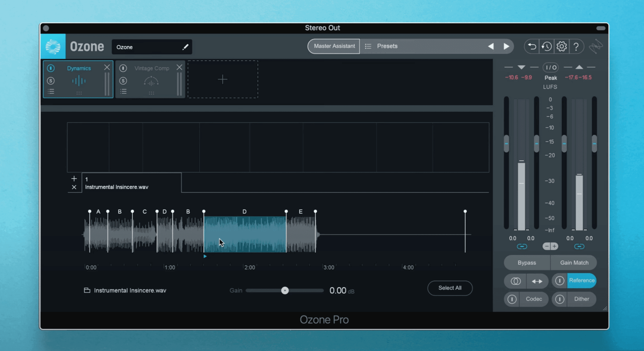This screenshot has height=351, width=644.
Task: Toggle Dynamics module power button
Action: pos(51,68)
